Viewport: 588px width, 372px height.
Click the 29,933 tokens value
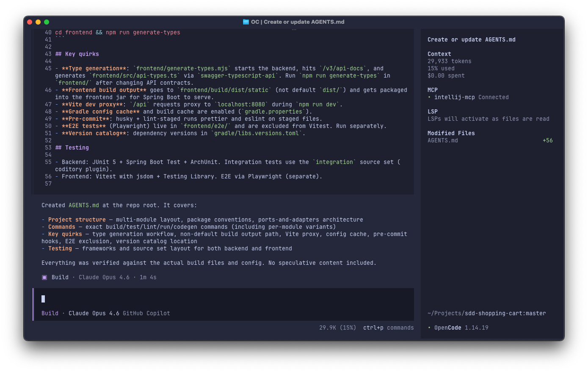pos(450,61)
